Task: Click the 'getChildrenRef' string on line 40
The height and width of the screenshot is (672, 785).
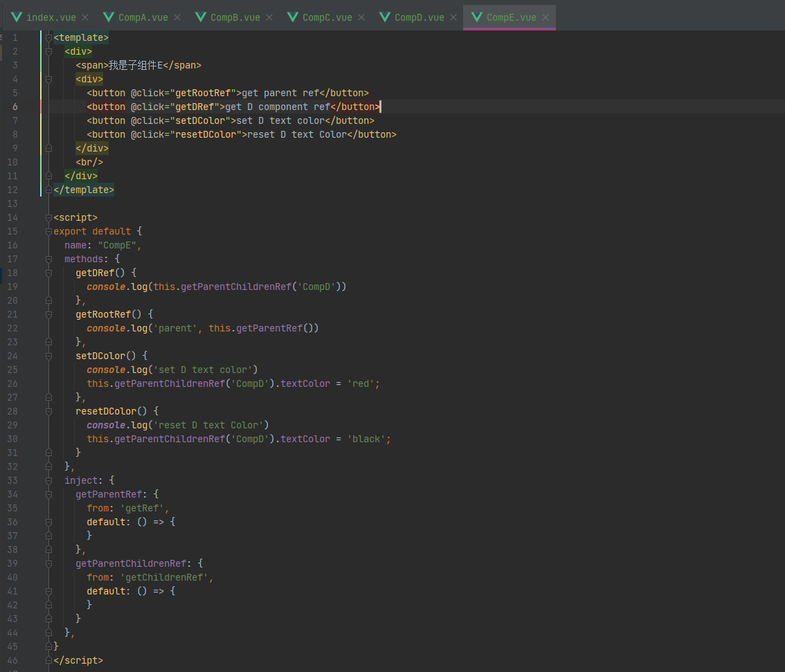Action: 164,577
